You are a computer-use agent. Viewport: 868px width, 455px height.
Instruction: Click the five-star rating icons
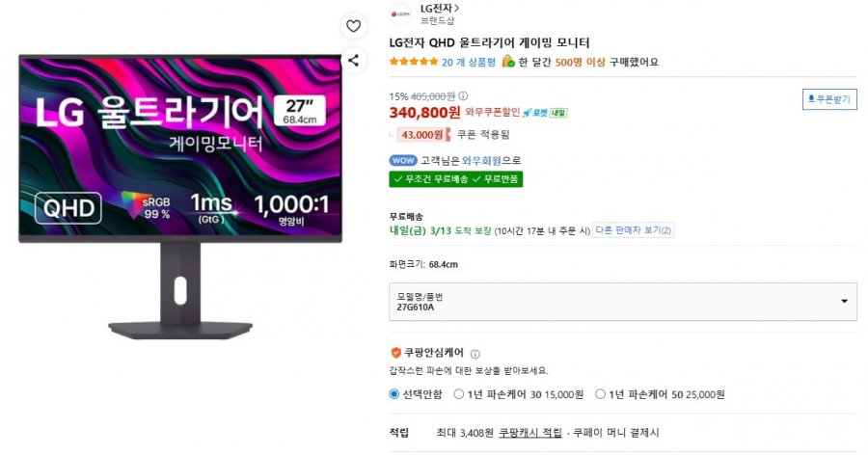(413, 62)
